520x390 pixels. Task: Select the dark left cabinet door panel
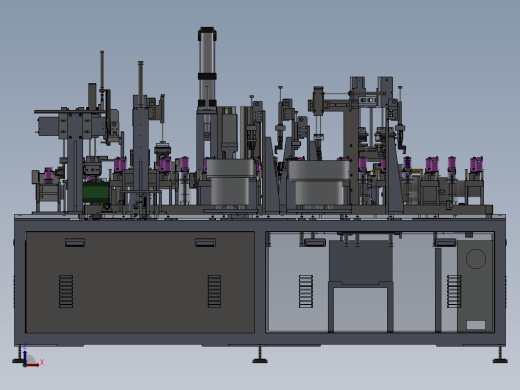click(140, 282)
